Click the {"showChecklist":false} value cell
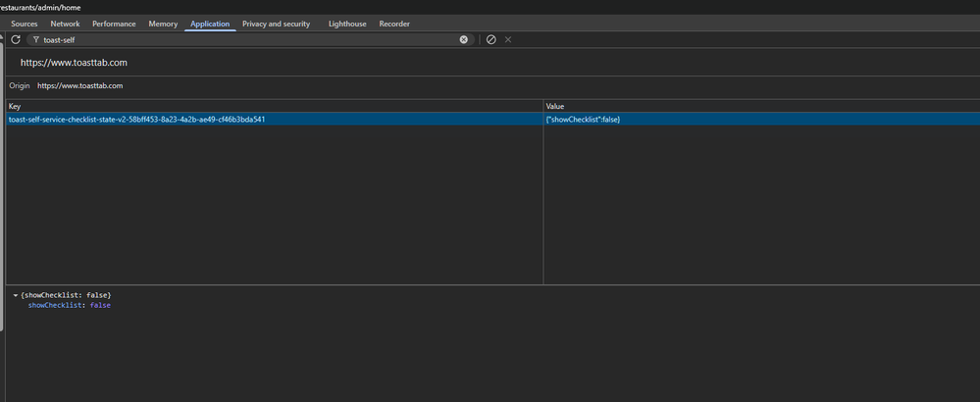This screenshot has height=402, width=980. [x=584, y=120]
